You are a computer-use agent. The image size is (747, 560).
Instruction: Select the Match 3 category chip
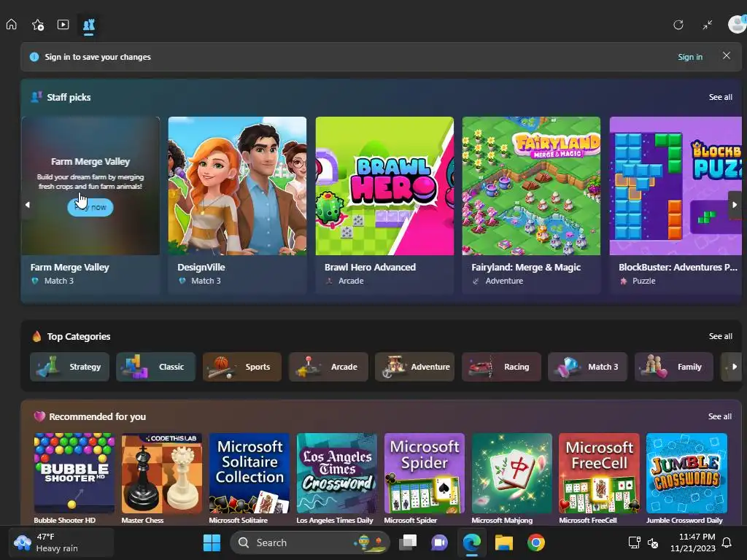587,367
